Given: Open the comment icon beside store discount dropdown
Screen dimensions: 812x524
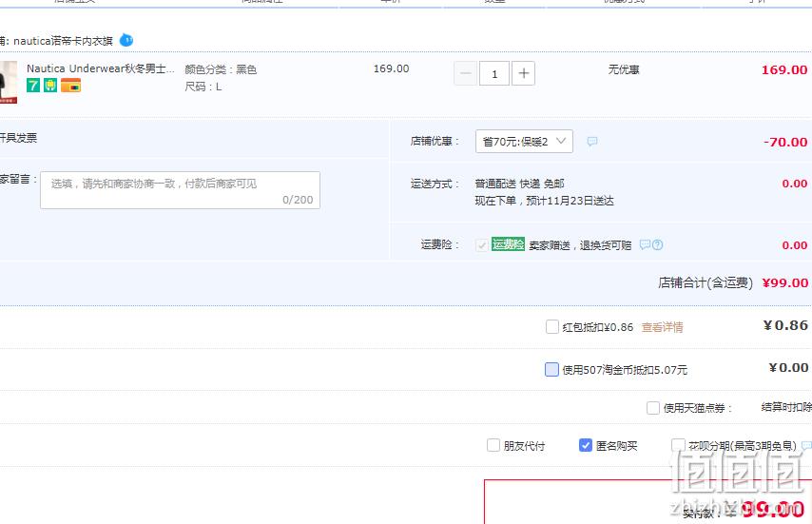Looking at the screenshot, I should point(592,141).
